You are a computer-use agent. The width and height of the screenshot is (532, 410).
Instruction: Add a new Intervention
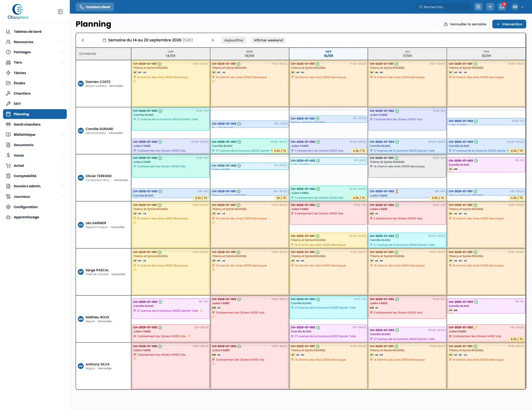click(509, 24)
